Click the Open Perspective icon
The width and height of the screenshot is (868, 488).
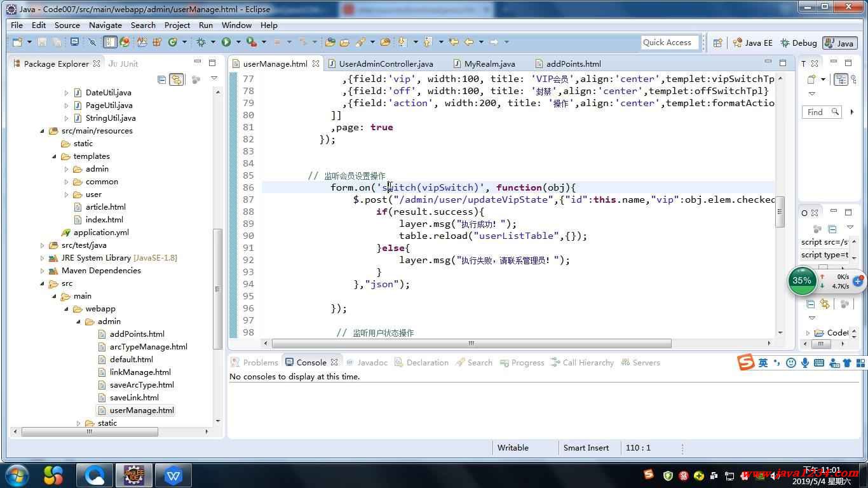tap(717, 43)
